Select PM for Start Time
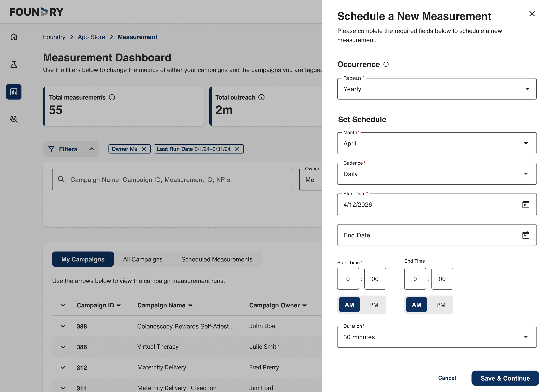The height and width of the screenshot is (392, 552). (x=374, y=305)
